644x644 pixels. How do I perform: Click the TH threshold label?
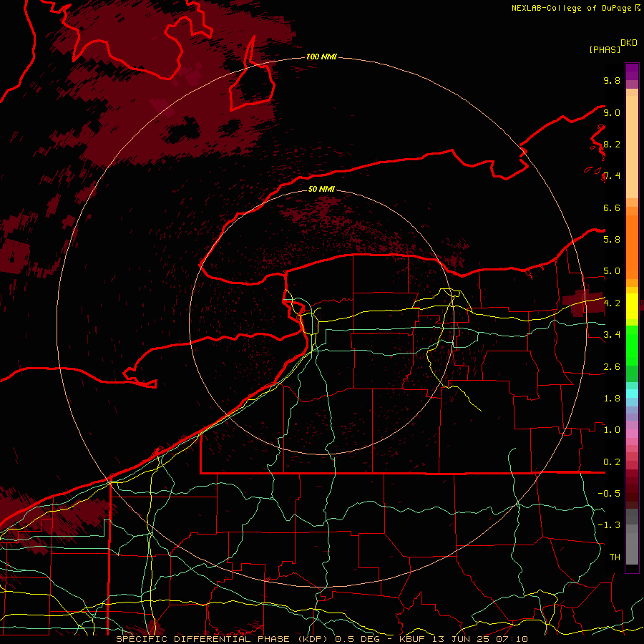pos(615,557)
